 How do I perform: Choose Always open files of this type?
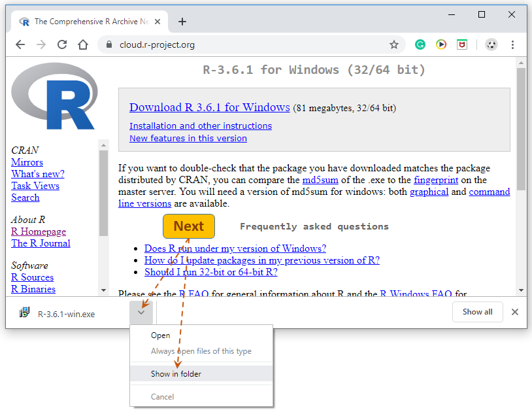click(201, 351)
